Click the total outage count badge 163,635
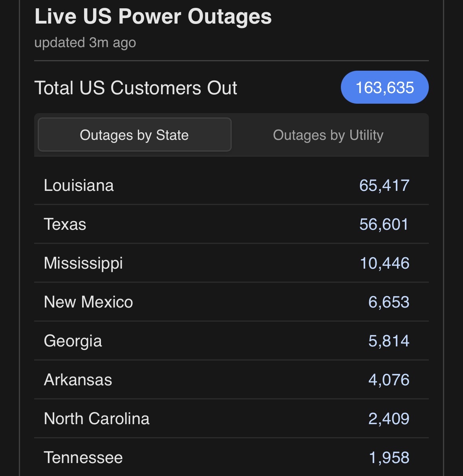Viewport: 463px width, 476px height. (x=384, y=88)
